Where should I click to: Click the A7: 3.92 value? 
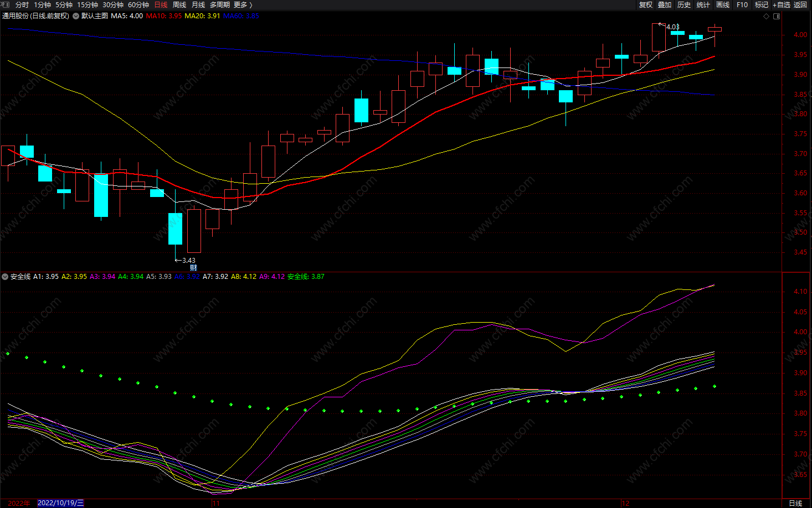pyautogui.click(x=215, y=277)
